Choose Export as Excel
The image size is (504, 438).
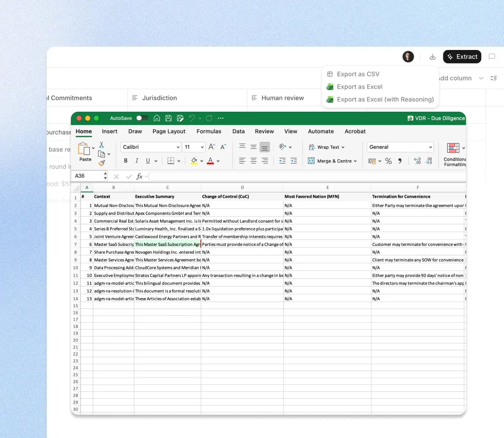(x=380, y=87)
